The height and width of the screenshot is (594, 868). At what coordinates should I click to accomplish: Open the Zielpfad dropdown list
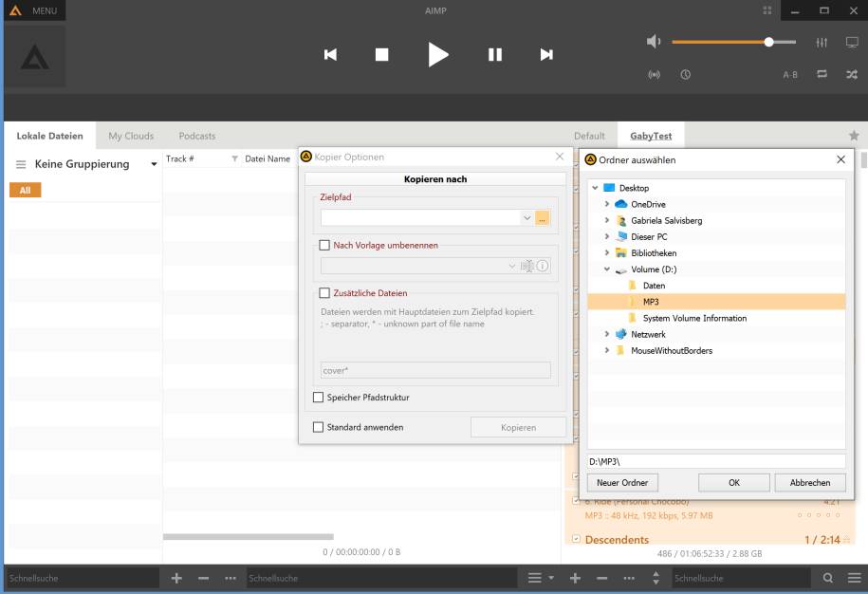pyautogui.click(x=526, y=218)
